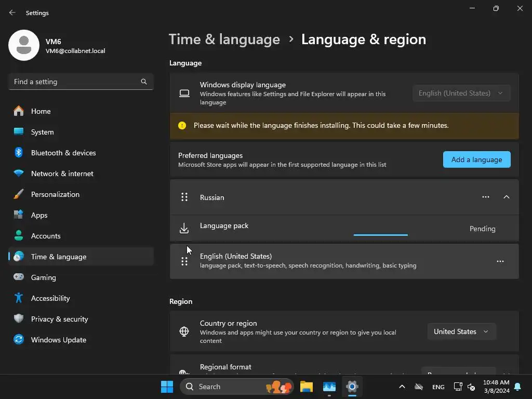Click the Russian language row label
Screen dimensions: 532x399
pyautogui.click(x=212, y=197)
